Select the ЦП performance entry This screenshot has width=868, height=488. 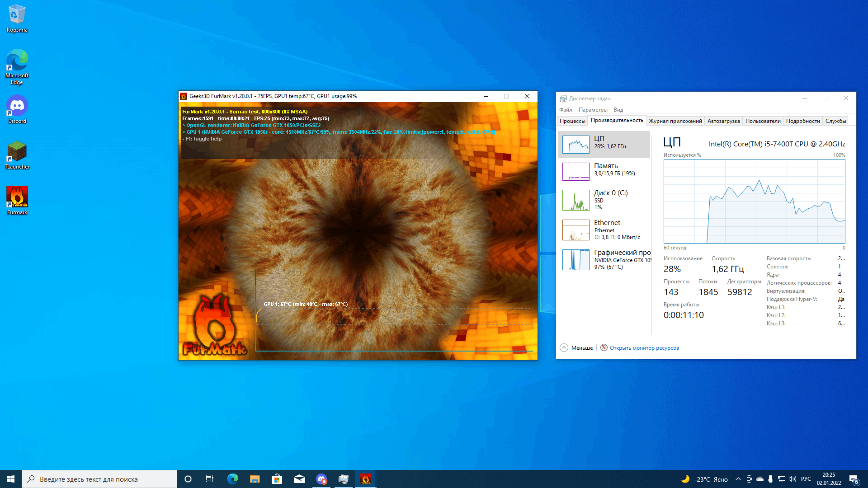tap(604, 145)
